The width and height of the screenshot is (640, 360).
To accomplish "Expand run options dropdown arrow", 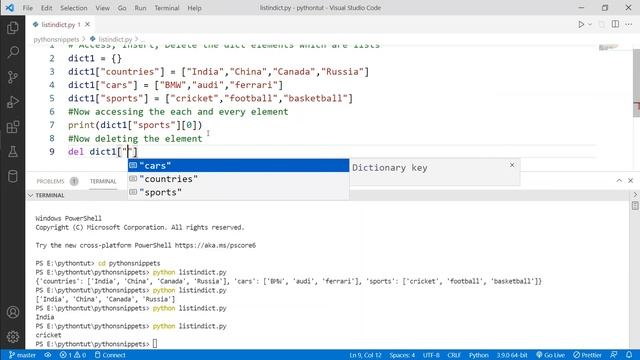I will point(590,24).
